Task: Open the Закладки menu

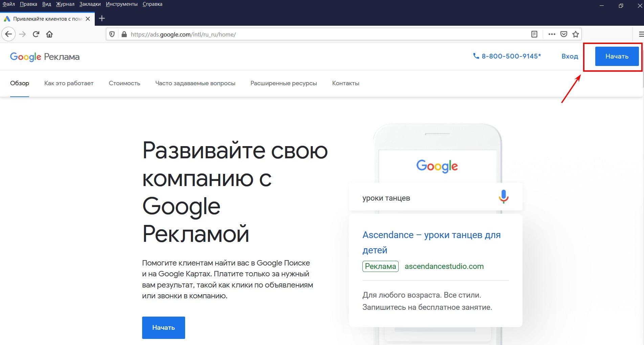Action: (x=90, y=4)
